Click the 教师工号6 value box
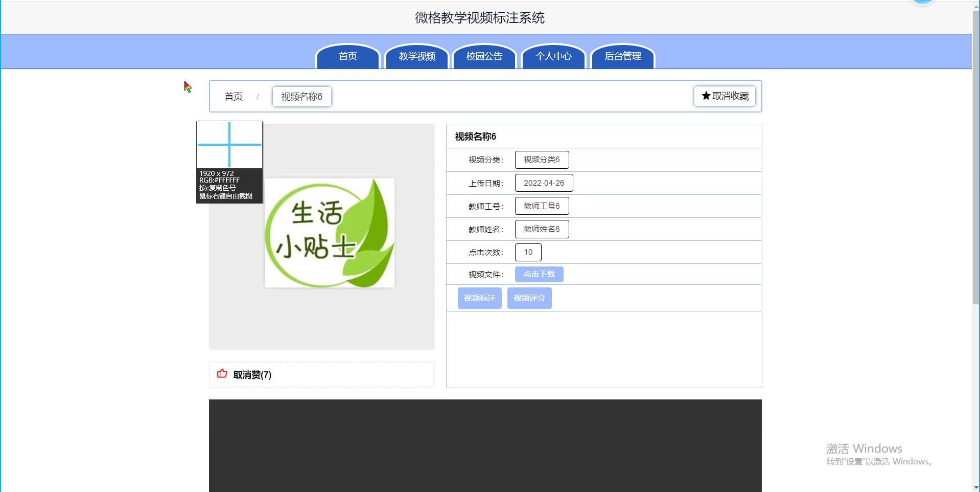Viewport: 980px width, 492px height. click(x=542, y=206)
